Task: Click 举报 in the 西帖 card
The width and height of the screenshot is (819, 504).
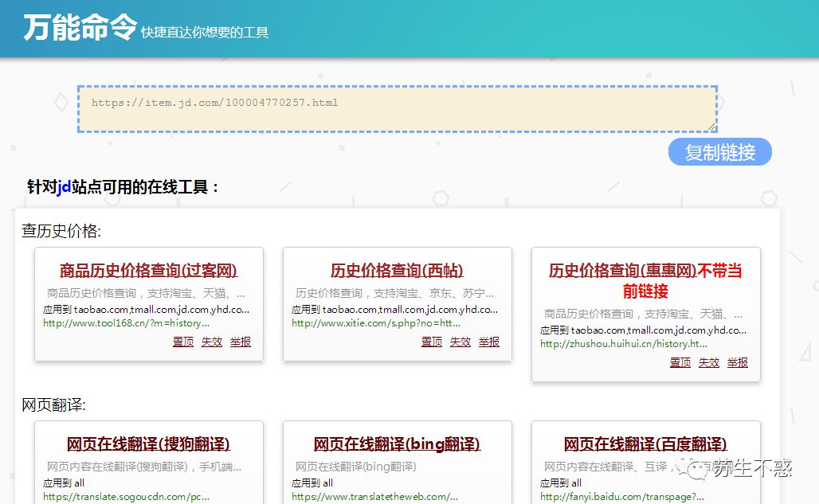Action: (x=489, y=342)
